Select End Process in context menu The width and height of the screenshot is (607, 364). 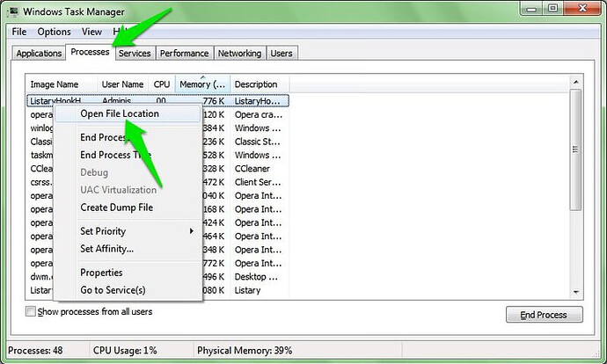pyautogui.click(x=128, y=137)
